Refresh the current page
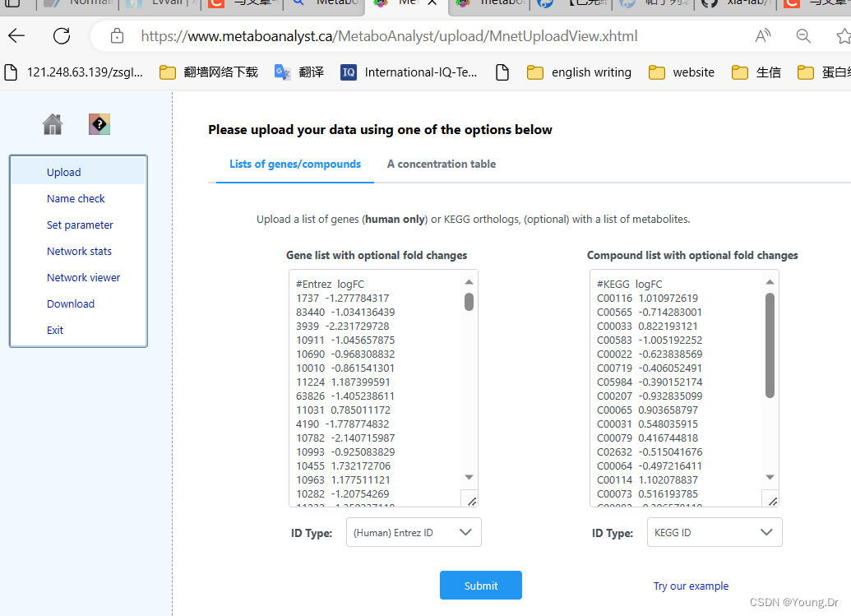The width and height of the screenshot is (851, 616). click(62, 35)
